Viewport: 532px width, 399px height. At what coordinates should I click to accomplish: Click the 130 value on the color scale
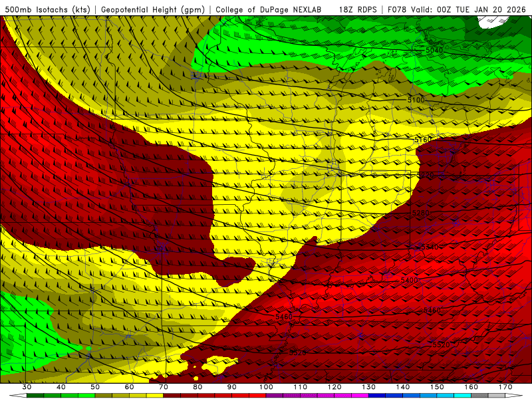pos(369,387)
